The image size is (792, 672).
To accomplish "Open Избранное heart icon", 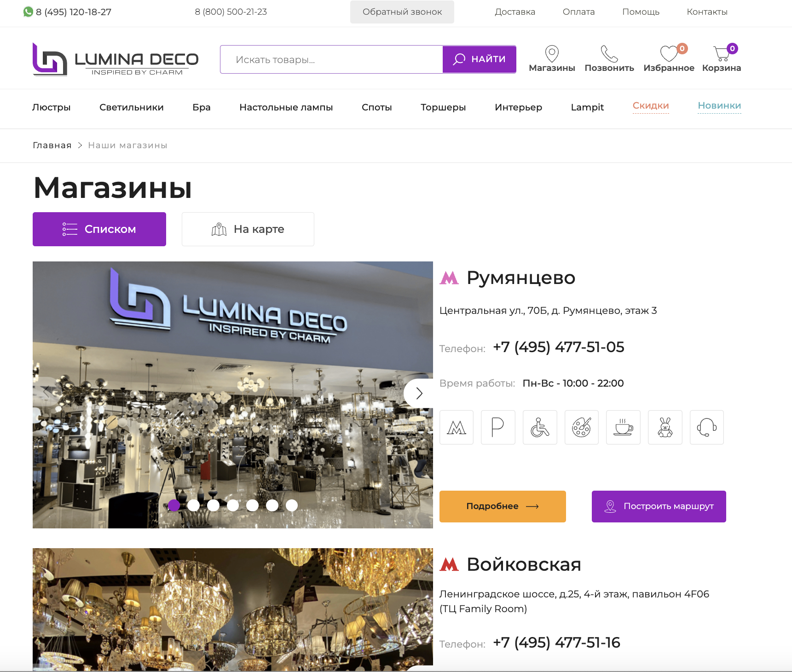I will (669, 53).
